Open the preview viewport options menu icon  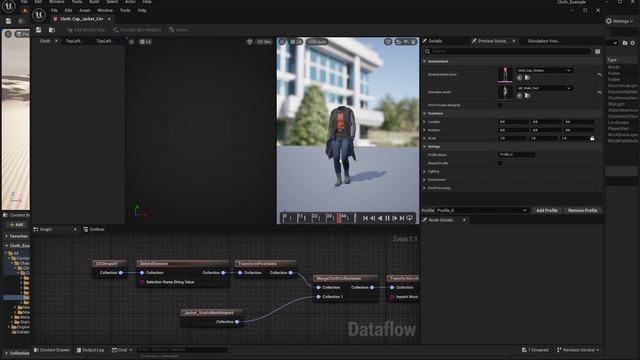282,42
